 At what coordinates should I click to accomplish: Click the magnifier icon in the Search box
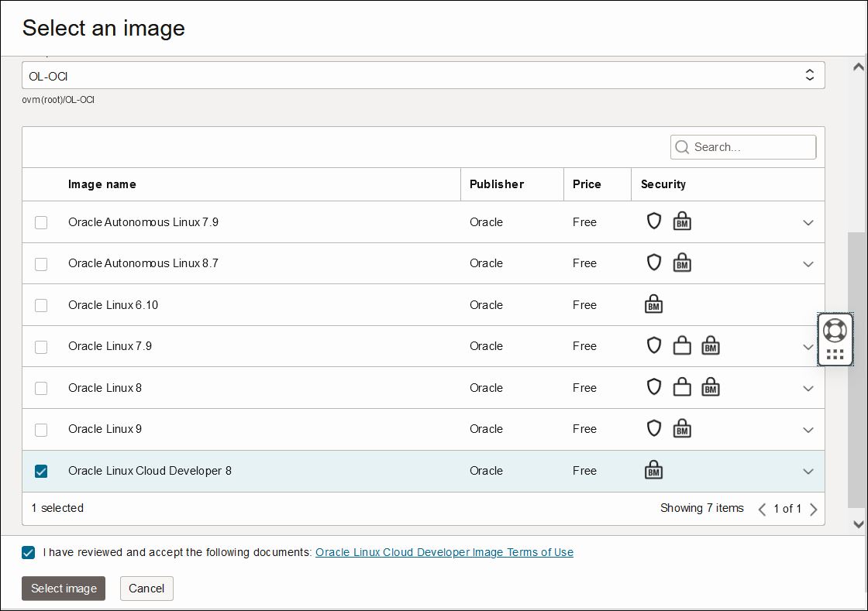682,147
